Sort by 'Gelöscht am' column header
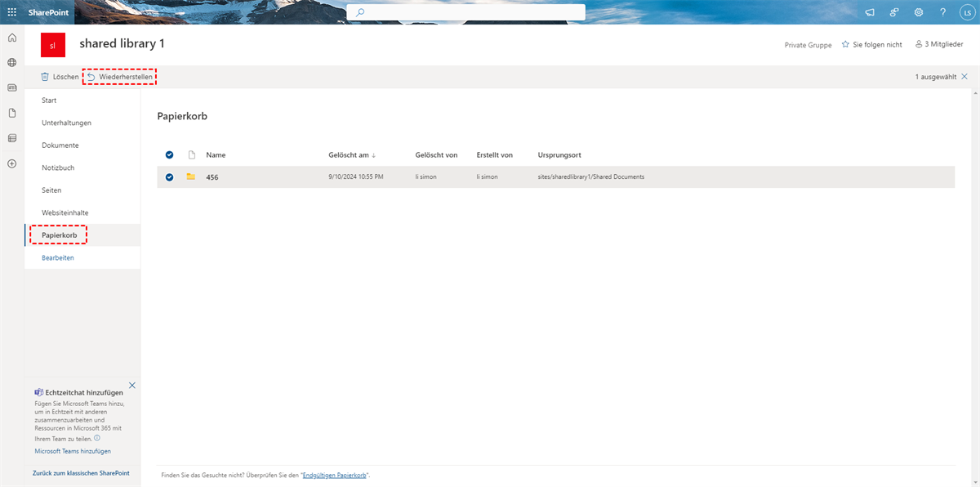This screenshot has width=980, height=487. tap(352, 154)
